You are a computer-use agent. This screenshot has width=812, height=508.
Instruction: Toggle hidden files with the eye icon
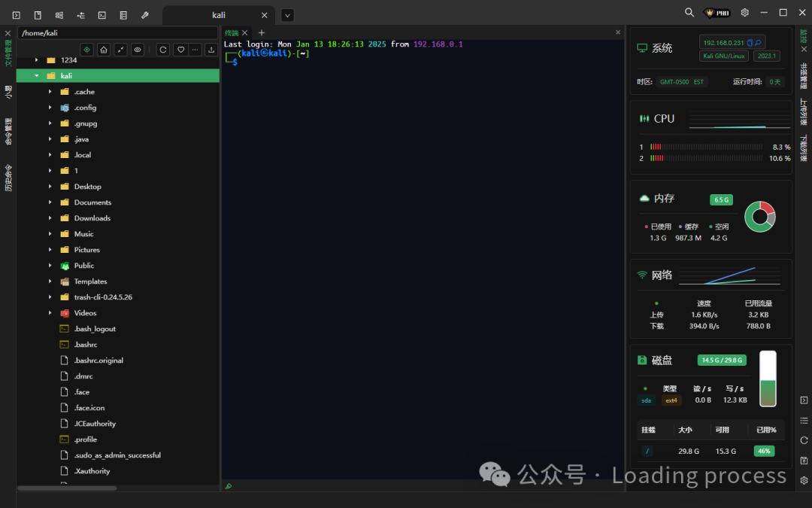point(138,50)
